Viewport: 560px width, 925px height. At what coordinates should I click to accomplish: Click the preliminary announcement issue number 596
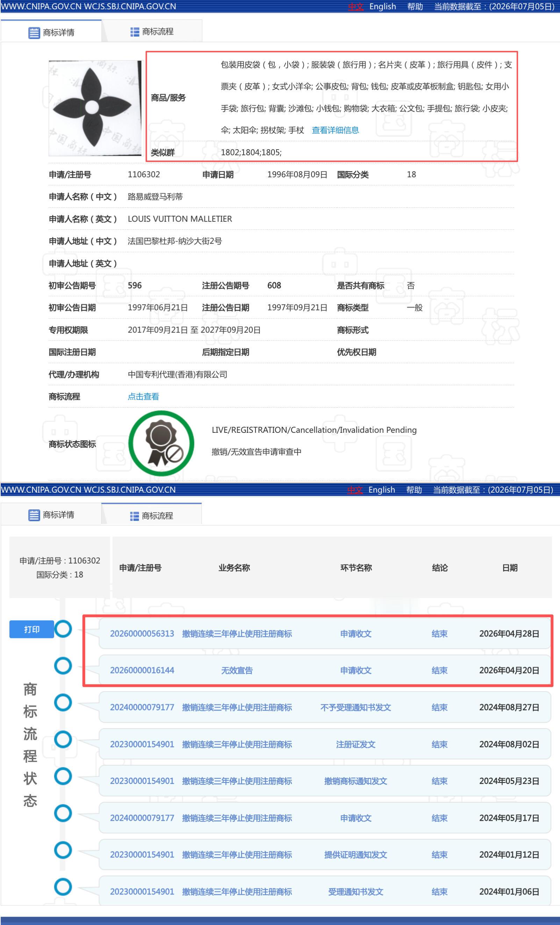(x=135, y=285)
